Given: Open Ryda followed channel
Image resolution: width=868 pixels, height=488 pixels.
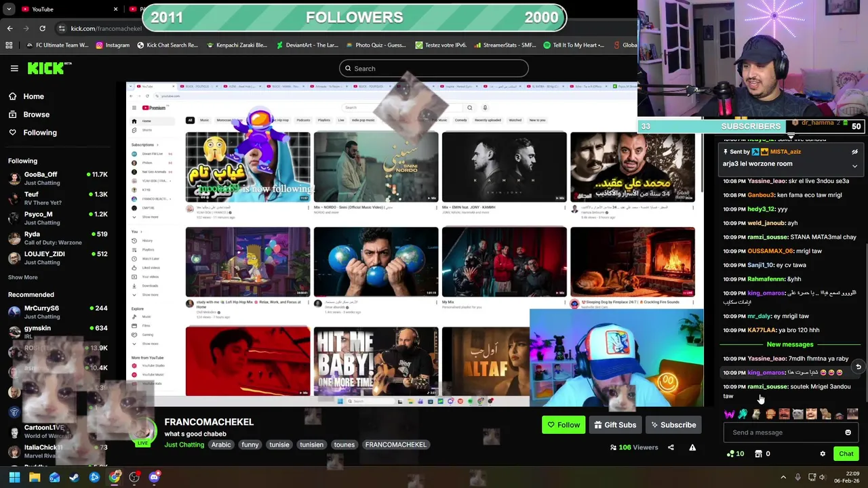Looking at the screenshot, I should [x=58, y=238].
